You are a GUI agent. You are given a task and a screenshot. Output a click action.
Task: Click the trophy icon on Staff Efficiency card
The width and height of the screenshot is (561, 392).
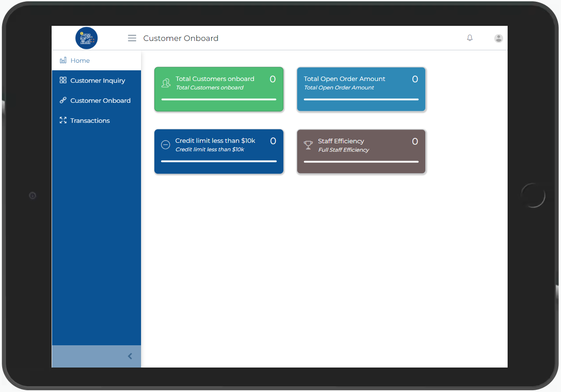tap(308, 145)
